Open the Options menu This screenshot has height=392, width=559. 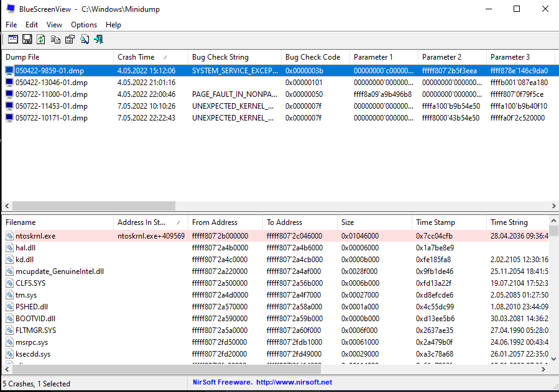click(84, 25)
